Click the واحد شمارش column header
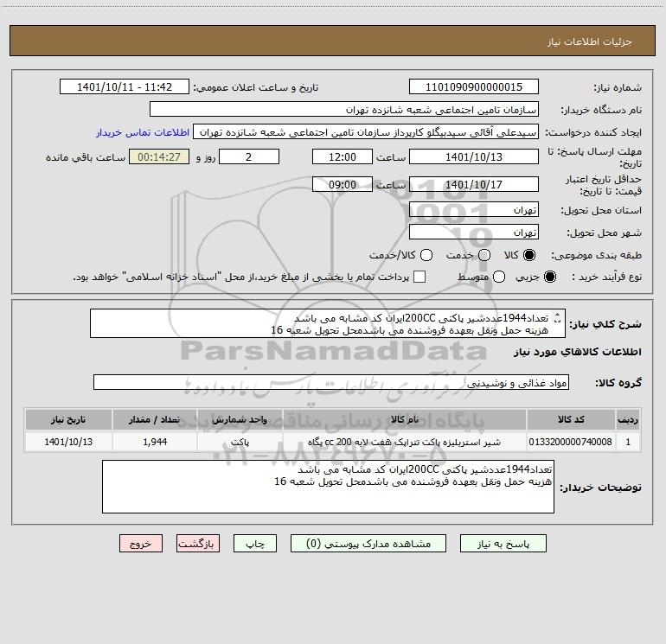This screenshot has height=644, width=666. click(x=240, y=419)
